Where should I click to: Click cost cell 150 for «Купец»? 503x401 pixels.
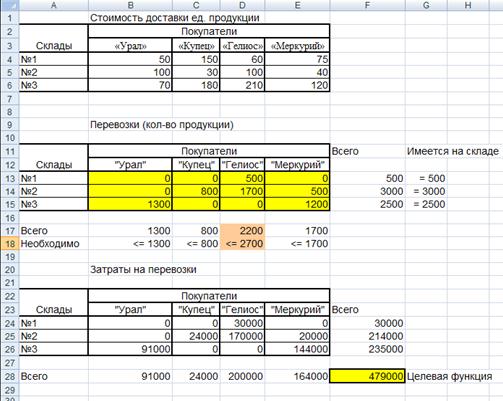196,59
